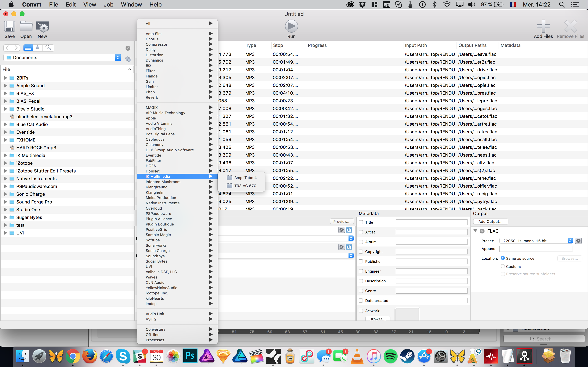Expand the Eventide folder in the sidebar
The height and width of the screenshot is (367, 588).
click(6, 132)
